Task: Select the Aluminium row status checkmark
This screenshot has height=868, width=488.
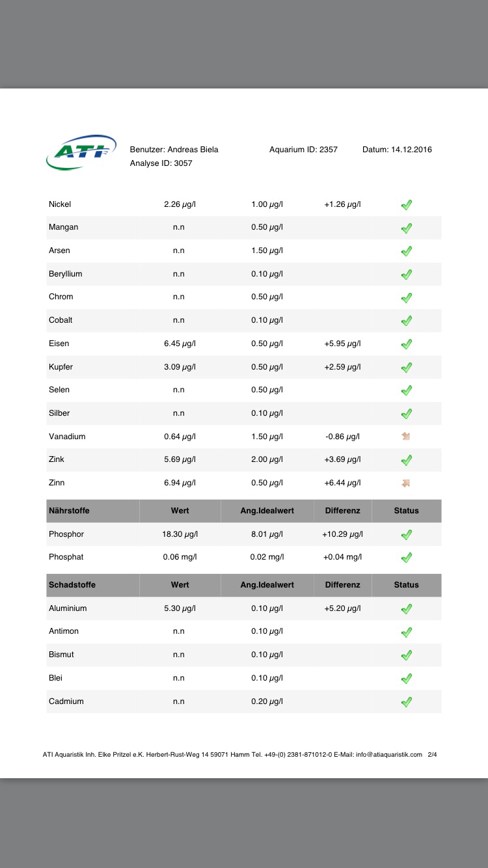Action: [407, 609]
